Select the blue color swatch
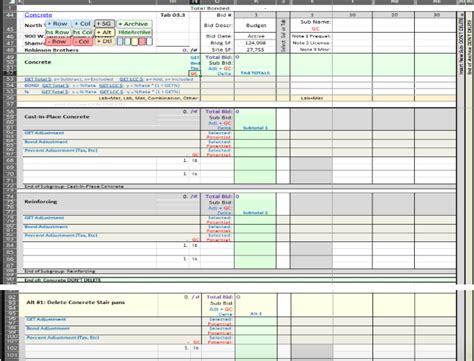This screenshot has width=474, height=361. (x=120, y=42)
